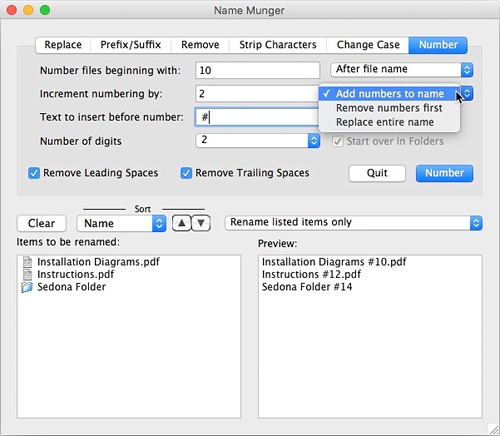Click the Clear button

pos(42,223)
